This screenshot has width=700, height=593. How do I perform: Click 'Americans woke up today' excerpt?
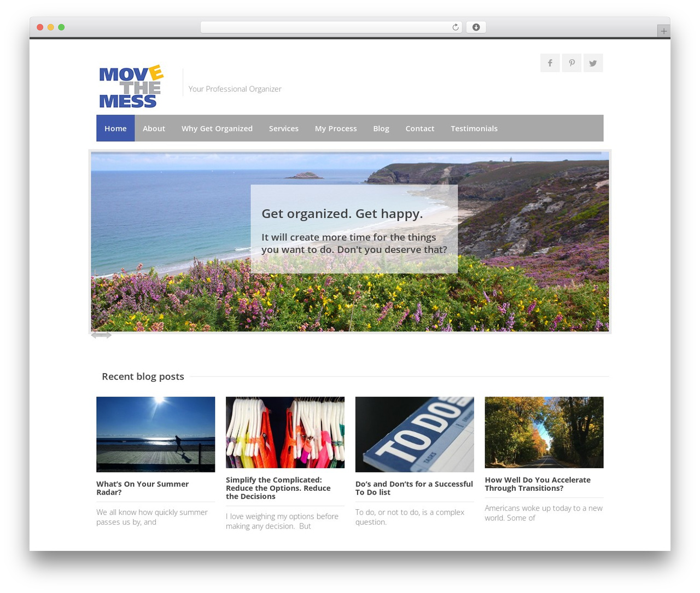tap(544, 513)
